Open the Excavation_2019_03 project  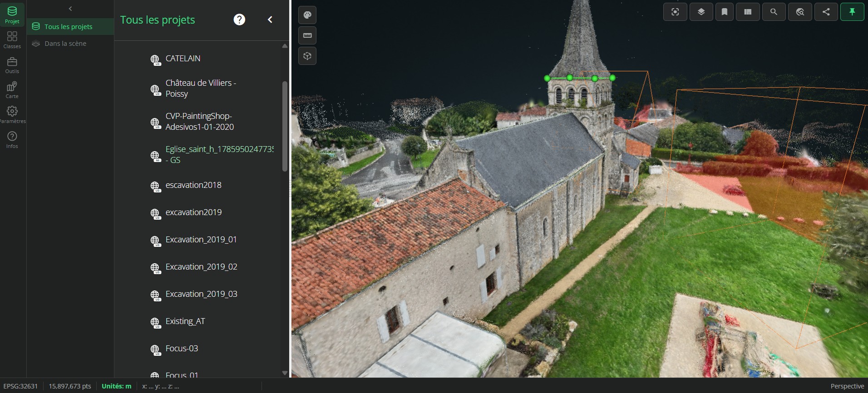[202, 294]
